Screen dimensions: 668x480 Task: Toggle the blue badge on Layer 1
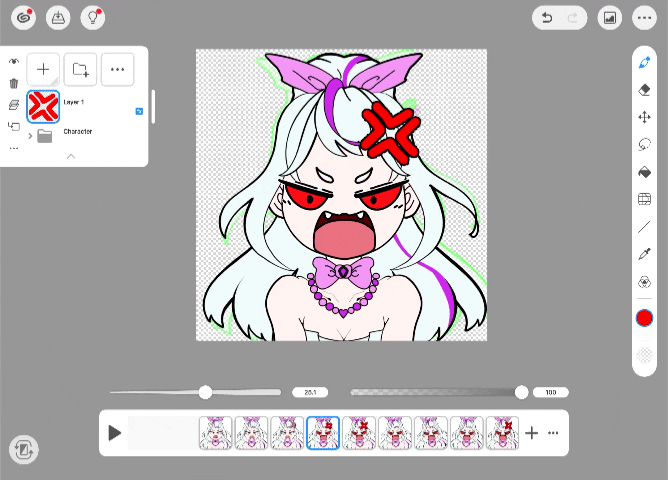pyautogui.click(x=139, y=111)
